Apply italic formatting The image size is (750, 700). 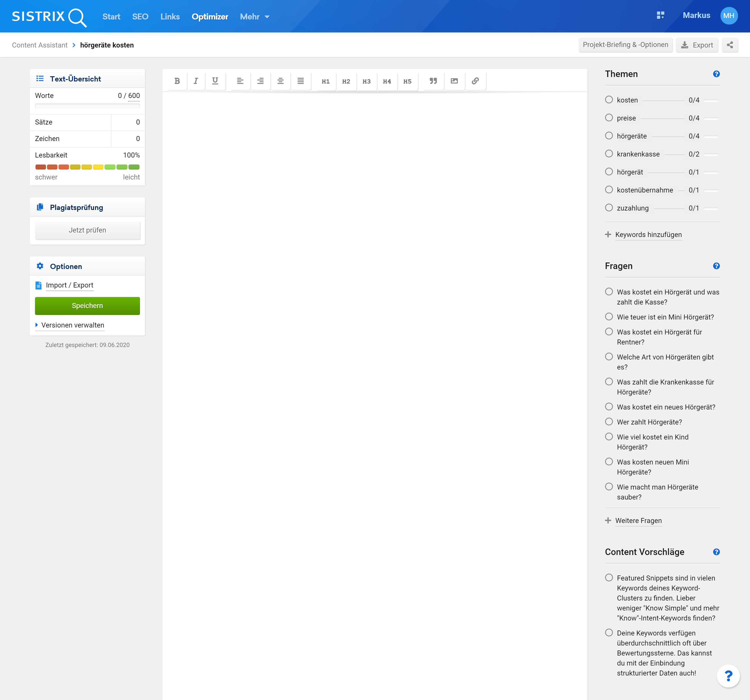pyautogui.click(x=195, y=81)
